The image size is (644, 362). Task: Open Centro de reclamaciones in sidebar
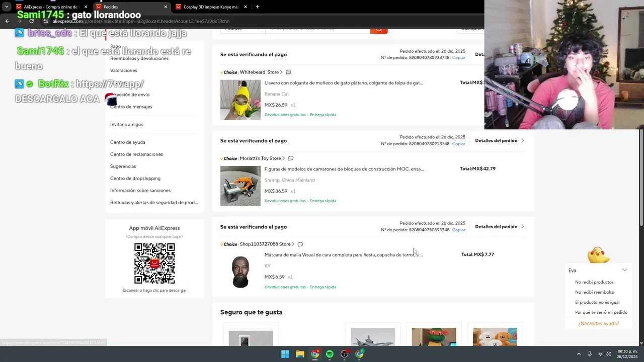[x=136, y=154]
